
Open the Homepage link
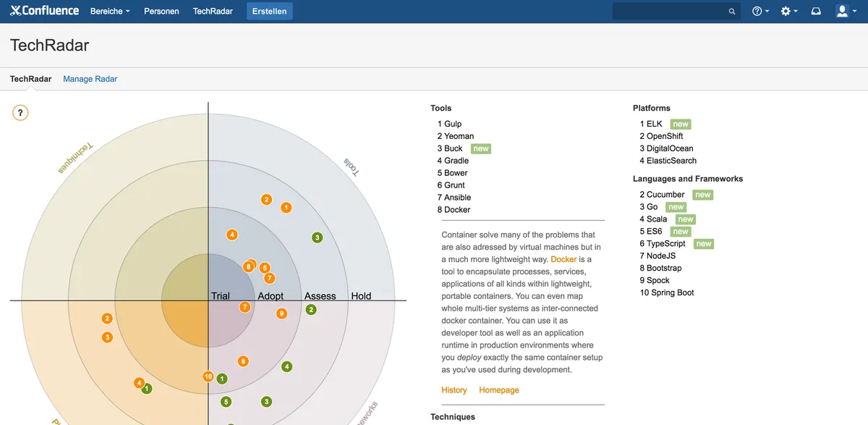(x=499, y=390)
